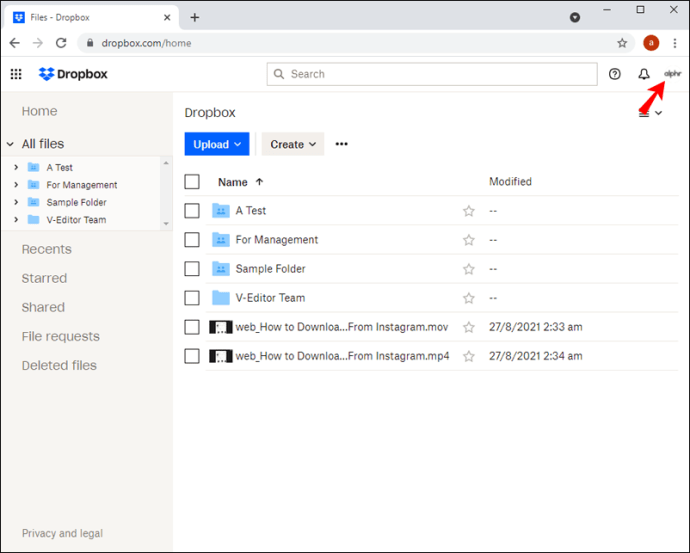Tick the select-all checkbox by Name

click(192, 182)
